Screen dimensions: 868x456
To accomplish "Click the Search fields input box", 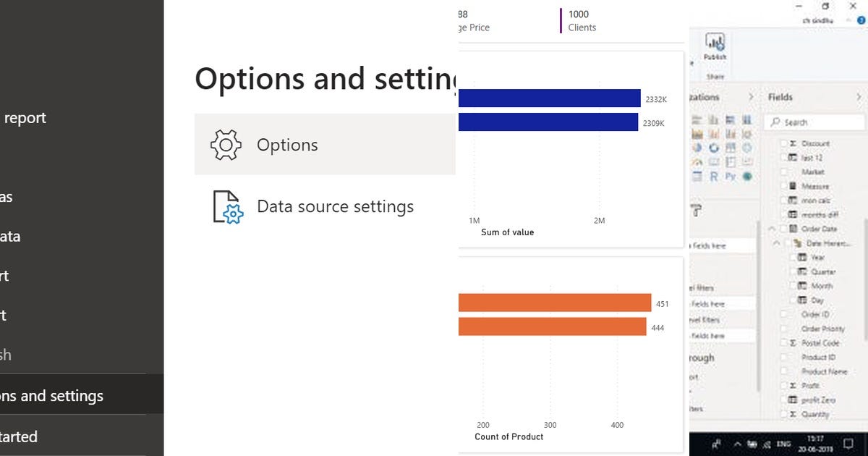I will click(815, 122).
